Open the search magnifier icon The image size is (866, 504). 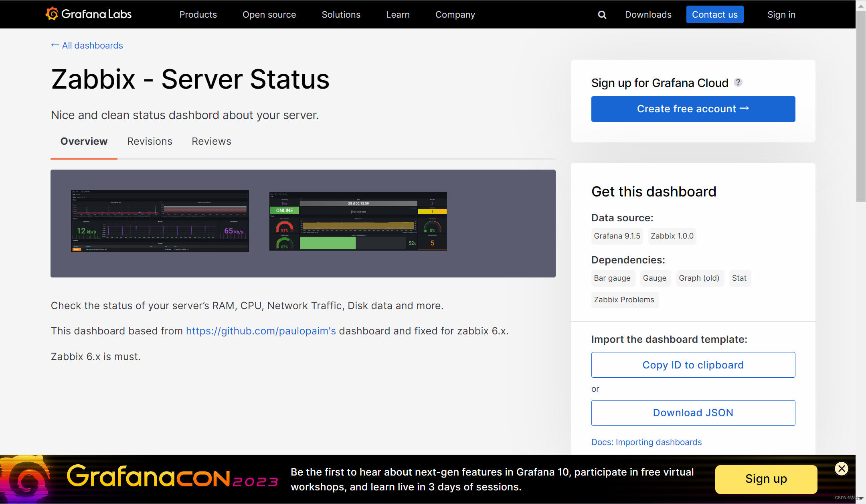pyautogui.click(x=602, y=15)
